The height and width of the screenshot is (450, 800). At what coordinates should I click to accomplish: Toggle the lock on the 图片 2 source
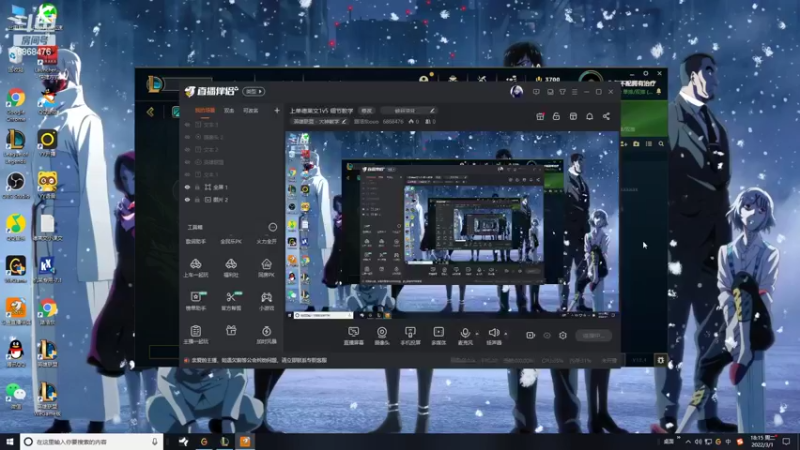[x=197, y=200]
